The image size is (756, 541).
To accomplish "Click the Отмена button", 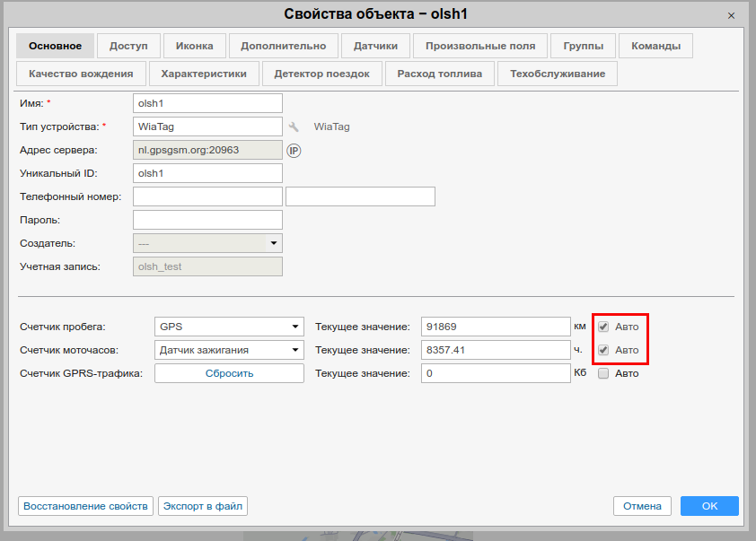I will click(x=642, y=506).
